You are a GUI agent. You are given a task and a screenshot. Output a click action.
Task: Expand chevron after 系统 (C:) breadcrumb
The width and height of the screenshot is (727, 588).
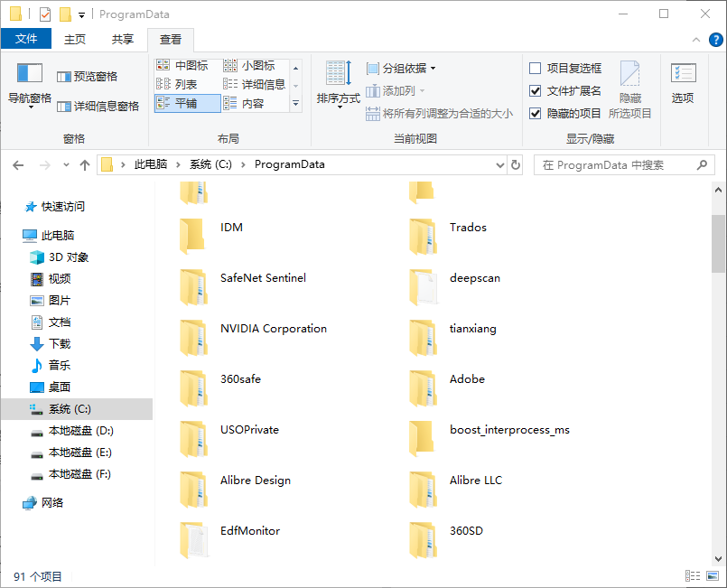pos(243,165)
